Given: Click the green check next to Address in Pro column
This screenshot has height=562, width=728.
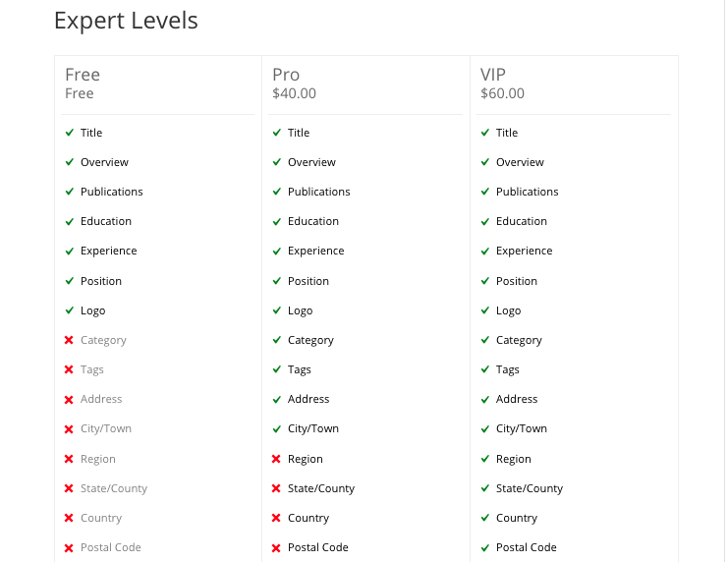Looking at the screenshot, I should pos(276,400).
